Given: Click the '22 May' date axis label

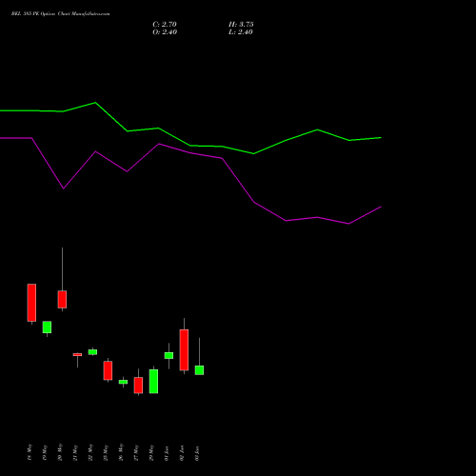Looking at the screenshot, I should pos(90,452).
